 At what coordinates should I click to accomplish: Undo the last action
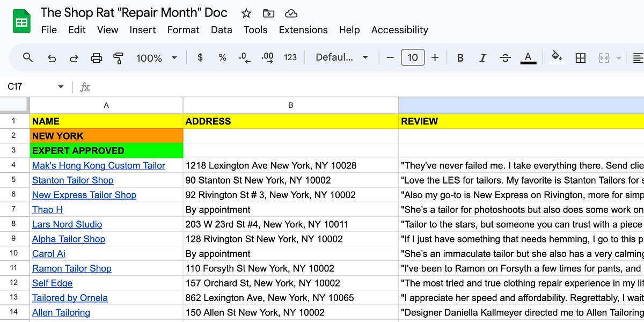click(x=52, y=57)
